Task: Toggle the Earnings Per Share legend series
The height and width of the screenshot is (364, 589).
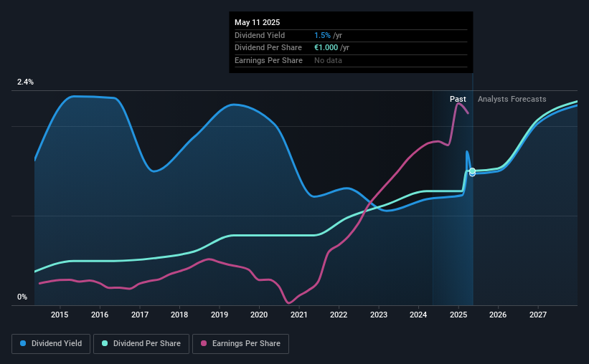Action: [x=240, y=344]
